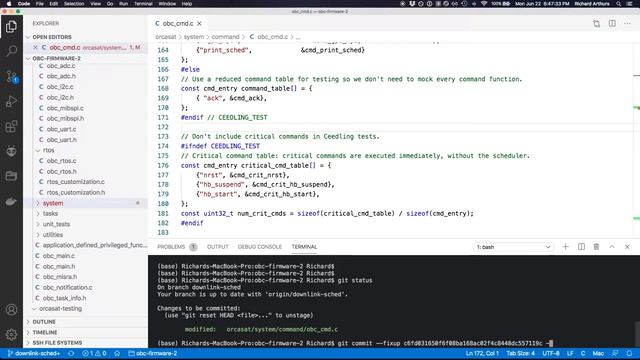The width and height of the screenshot is (640, 360).
Task: Open obc_rtos.h in the explorer
Action: (61, 171)
